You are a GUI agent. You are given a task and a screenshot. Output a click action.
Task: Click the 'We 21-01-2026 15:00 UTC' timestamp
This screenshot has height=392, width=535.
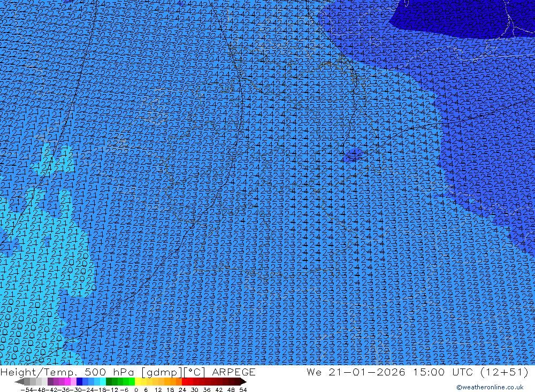(x=389, y=372)
